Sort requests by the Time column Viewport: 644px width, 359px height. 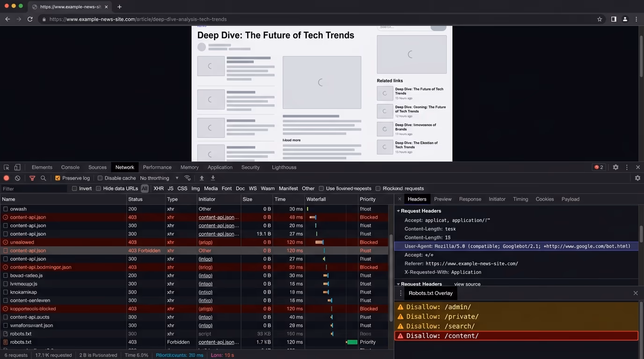(x=288, y=199)
